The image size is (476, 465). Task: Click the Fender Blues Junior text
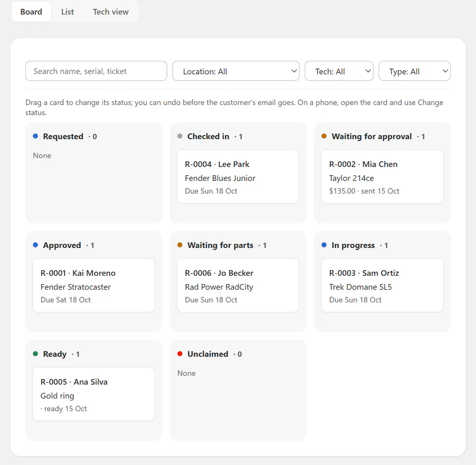pyautogui.click(x=220, y=178)
